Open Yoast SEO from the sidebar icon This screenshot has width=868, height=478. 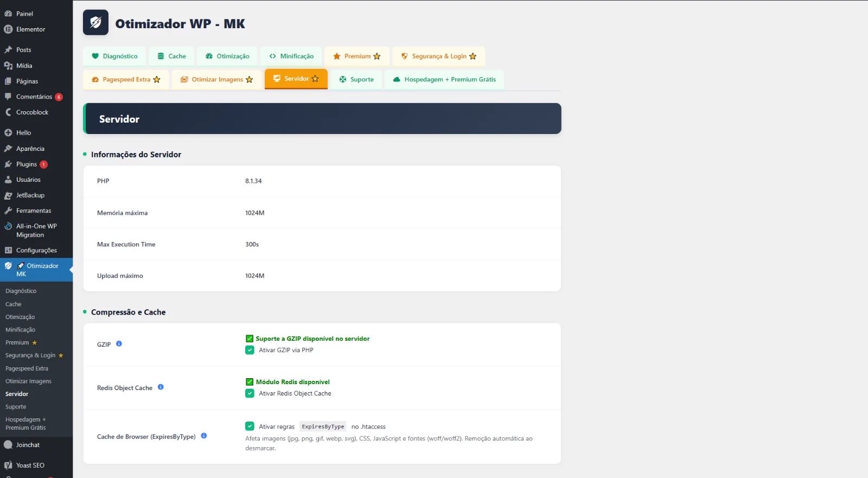pos(8,465)
